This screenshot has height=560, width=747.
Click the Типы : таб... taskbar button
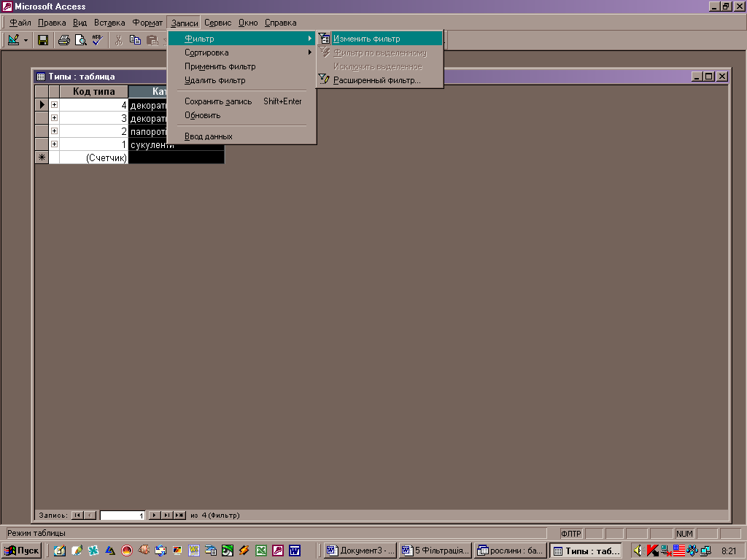click(586, 551)
